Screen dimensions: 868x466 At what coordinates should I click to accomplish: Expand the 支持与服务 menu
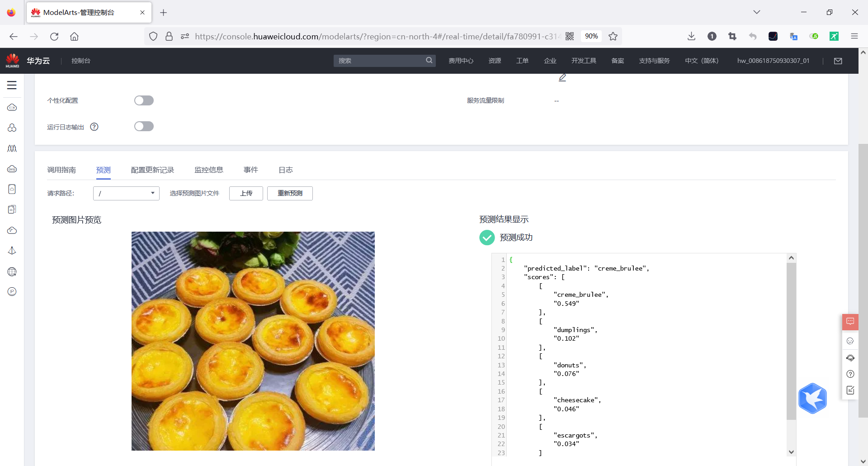coord(654,61)
